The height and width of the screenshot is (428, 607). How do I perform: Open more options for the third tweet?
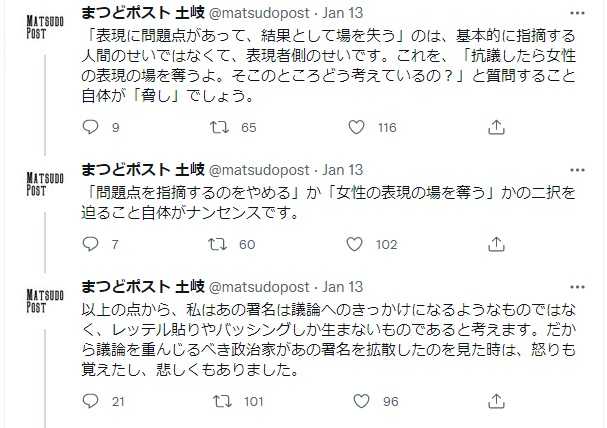[x=579, y=286]
